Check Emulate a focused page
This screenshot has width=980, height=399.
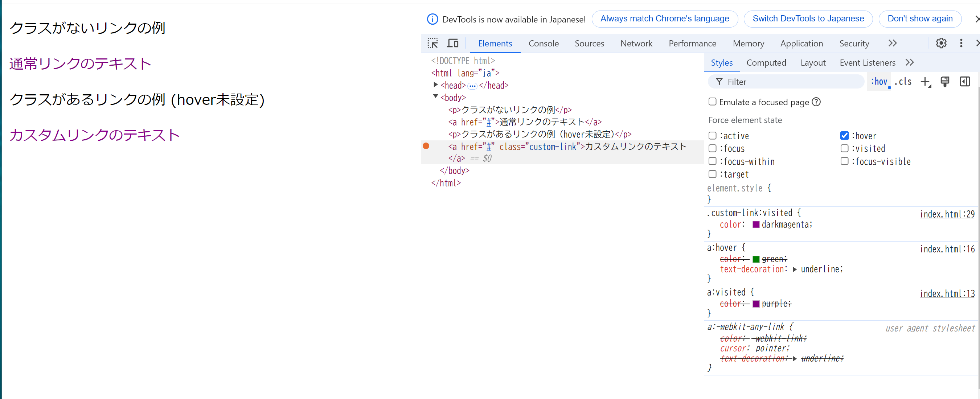[712, 102]
